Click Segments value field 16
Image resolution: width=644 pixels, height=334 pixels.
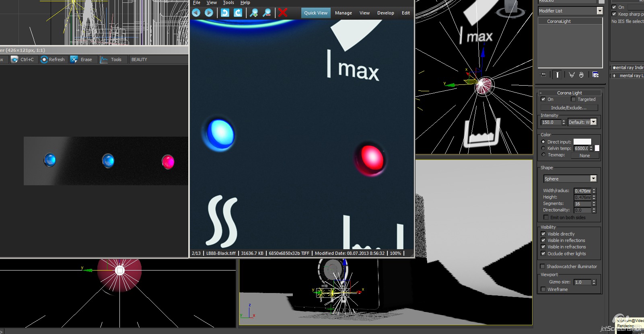click(582, 204)
